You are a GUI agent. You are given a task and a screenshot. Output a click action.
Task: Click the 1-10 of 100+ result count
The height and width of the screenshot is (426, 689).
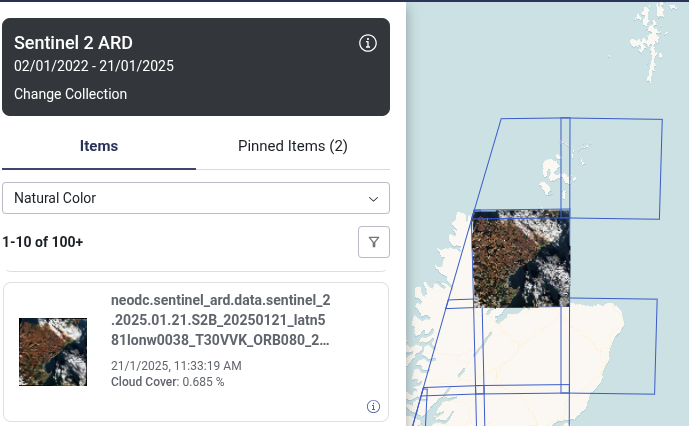click(42, 242)
